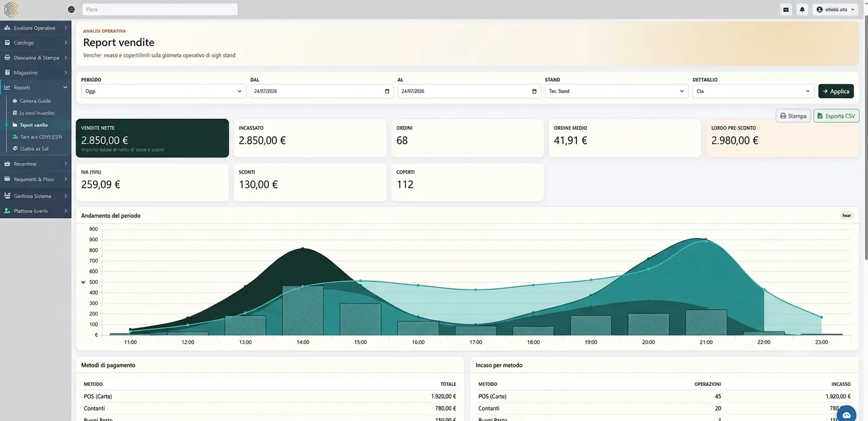This screenshot has width=868, height=421.
Task: Click the Evoldate Operative sidebar icon
Action: point(7,28)
